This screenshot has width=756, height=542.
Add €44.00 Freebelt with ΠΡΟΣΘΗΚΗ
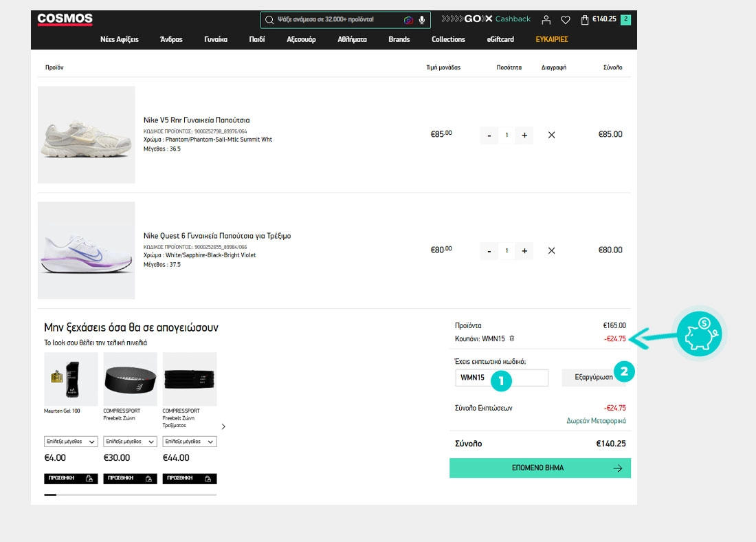click(190, 479)
